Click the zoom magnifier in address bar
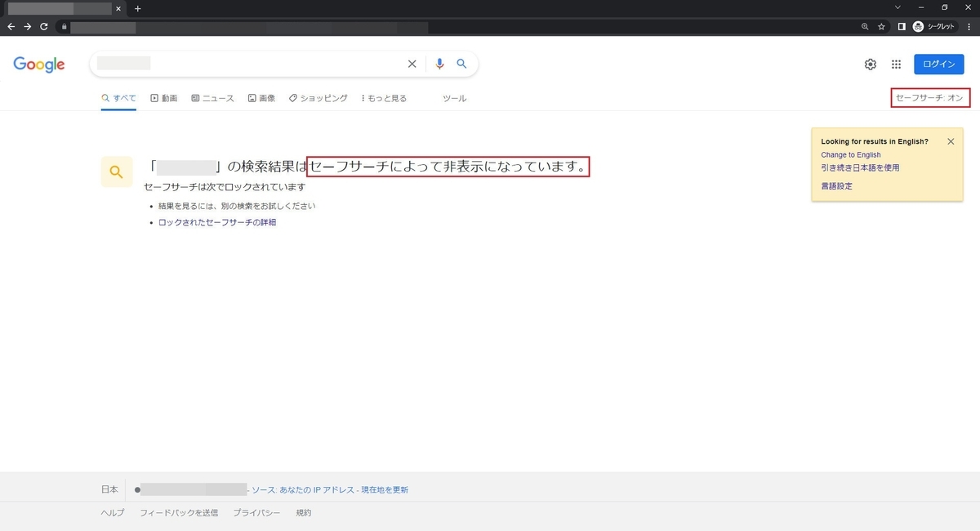 [x=865, y=26]
